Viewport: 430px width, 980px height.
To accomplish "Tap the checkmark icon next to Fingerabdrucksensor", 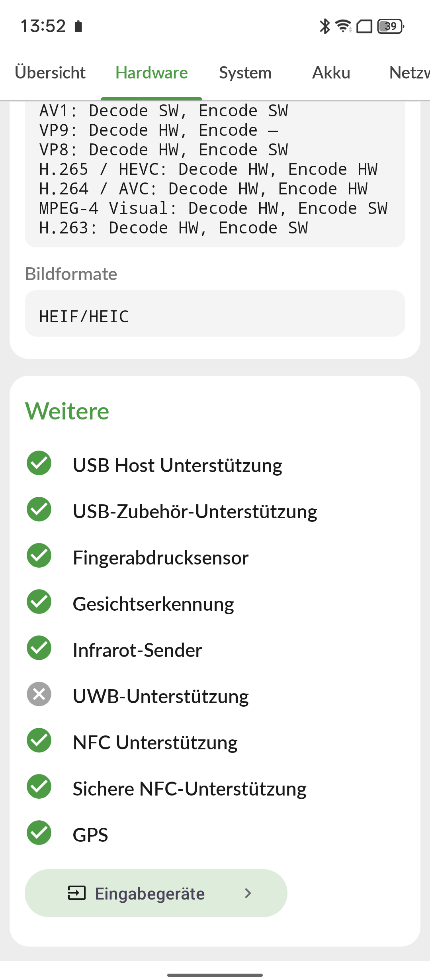I will click(x=39, y=556).
